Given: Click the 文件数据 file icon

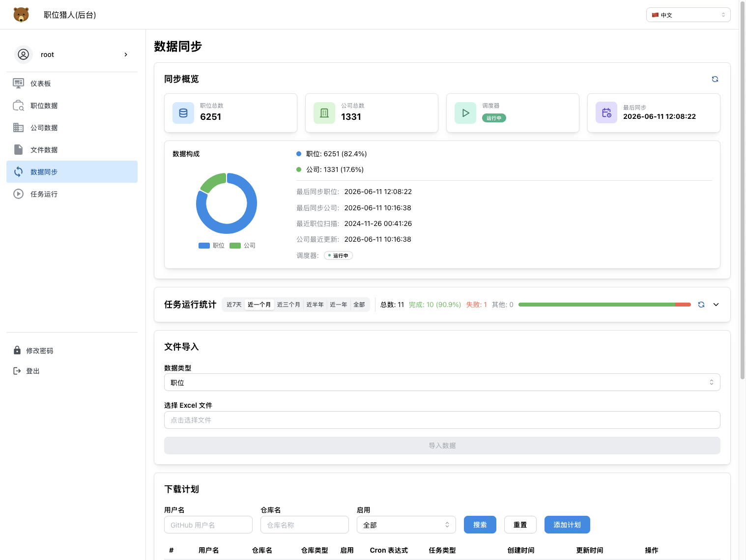Looking at the screenshot, I should click(x=18, y=150).
